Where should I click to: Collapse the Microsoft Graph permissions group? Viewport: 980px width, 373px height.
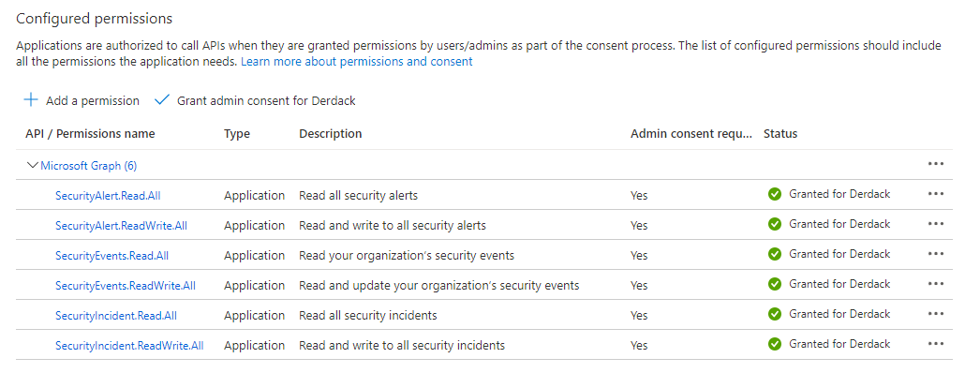(x=32, y=166)
